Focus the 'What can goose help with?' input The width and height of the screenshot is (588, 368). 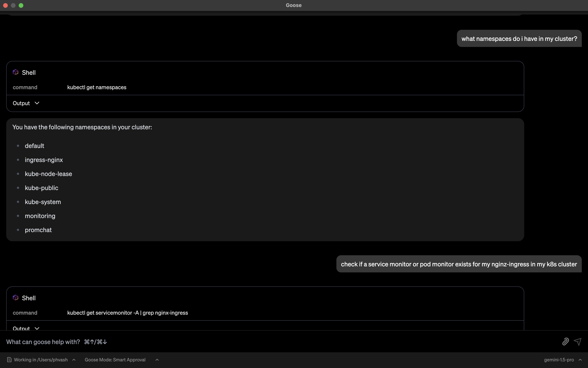click(282, 342)
